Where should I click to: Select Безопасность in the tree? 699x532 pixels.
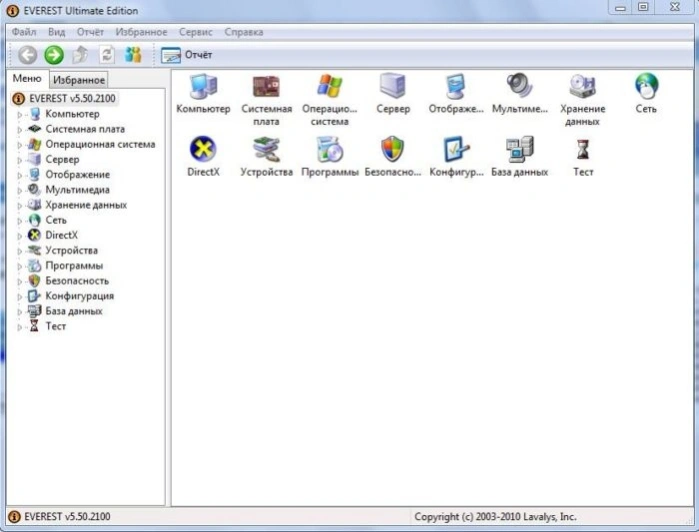[x=77, y=281]
